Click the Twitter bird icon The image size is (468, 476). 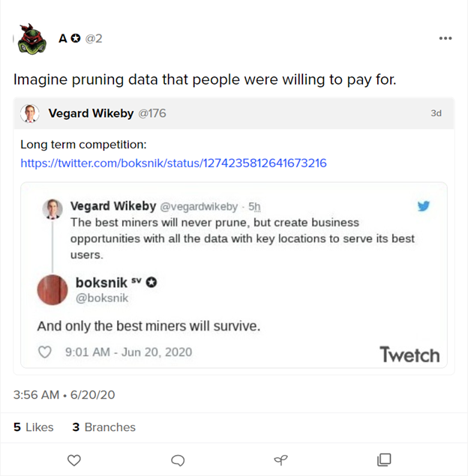(x=424, y=206)
